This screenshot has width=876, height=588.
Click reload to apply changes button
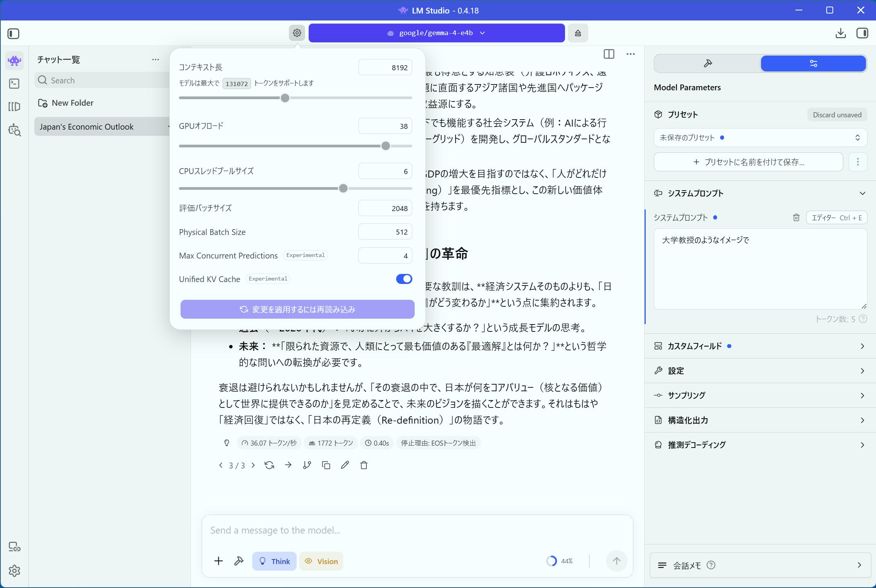tap(297, 309)
